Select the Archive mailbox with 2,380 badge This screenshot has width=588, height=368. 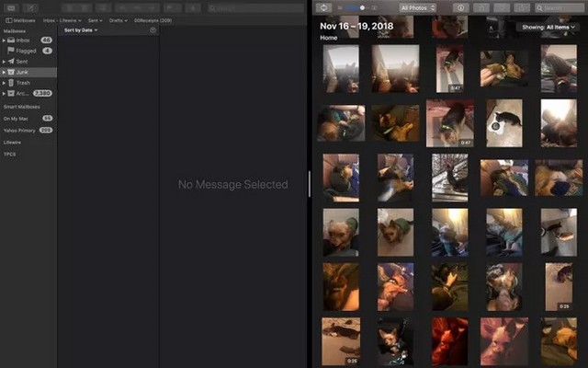tap(28, 93)
